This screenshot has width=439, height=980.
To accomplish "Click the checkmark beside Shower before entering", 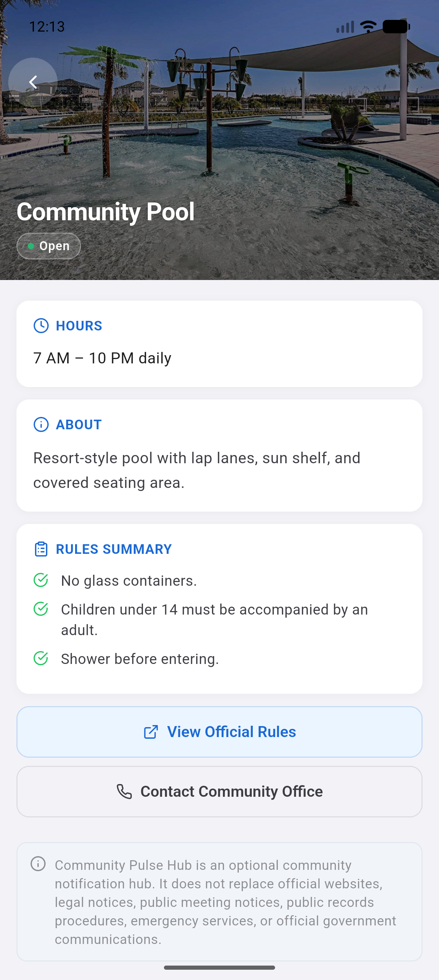I will click(41, 658).
